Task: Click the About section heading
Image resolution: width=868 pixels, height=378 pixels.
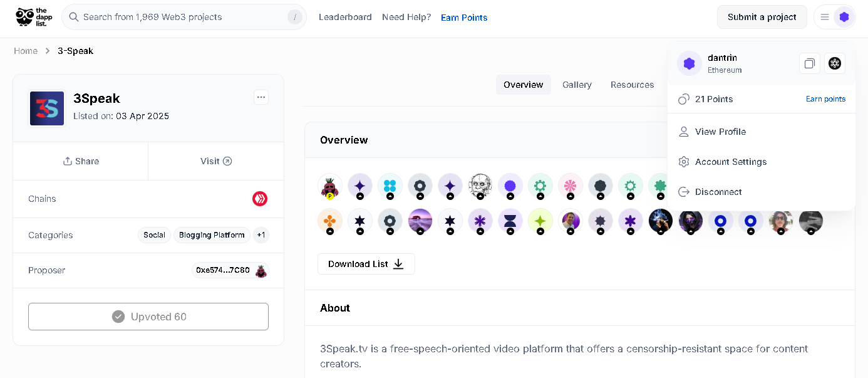Action: pos(335,308)
